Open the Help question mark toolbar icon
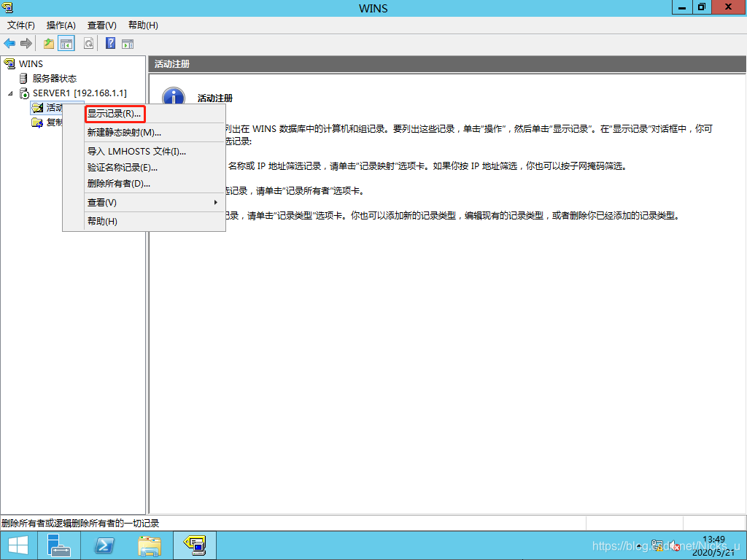Viewport: 747px width, 560px height. [111, 43]
